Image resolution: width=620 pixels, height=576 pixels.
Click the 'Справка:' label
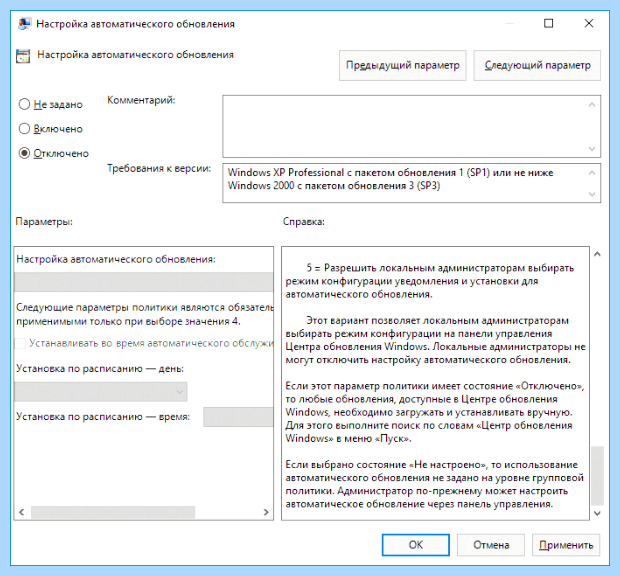click(304, 222)
